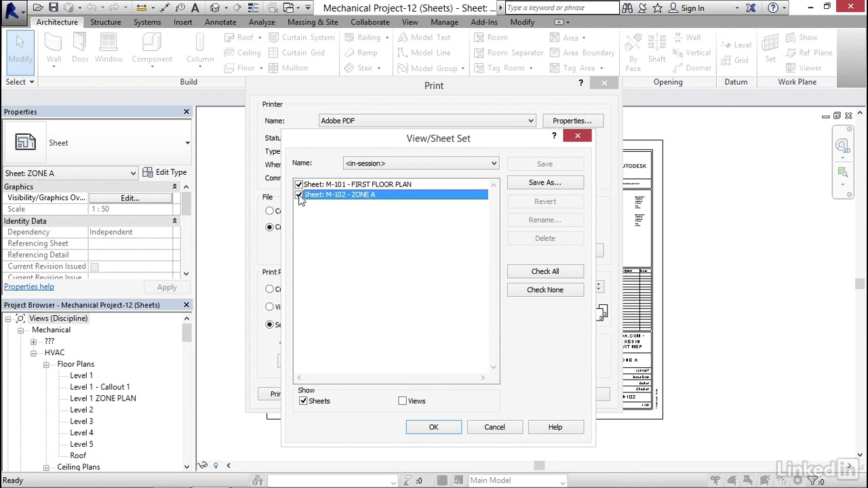
Task: Click the printer Properties... button in Print dialog
Action: click(572, 121)
